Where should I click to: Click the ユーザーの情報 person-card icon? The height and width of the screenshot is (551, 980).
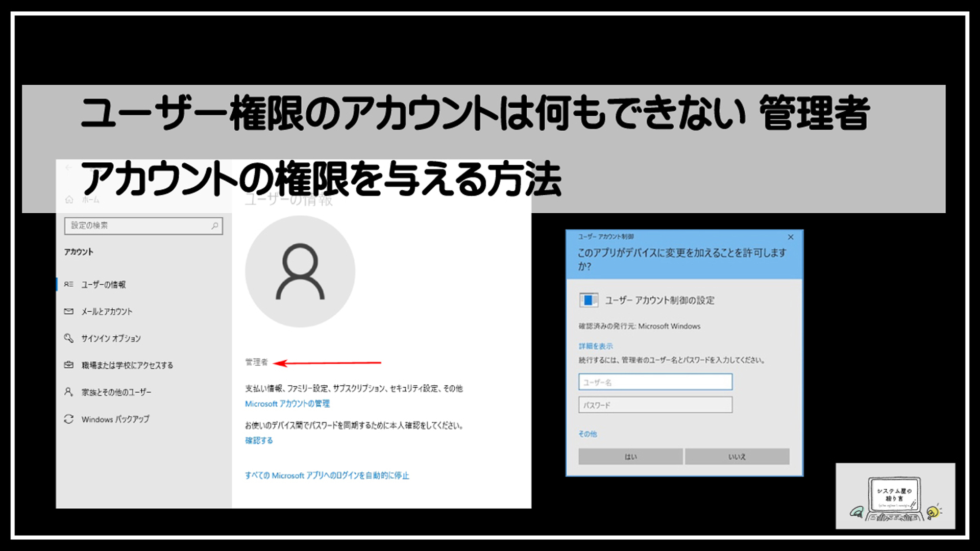68,284
